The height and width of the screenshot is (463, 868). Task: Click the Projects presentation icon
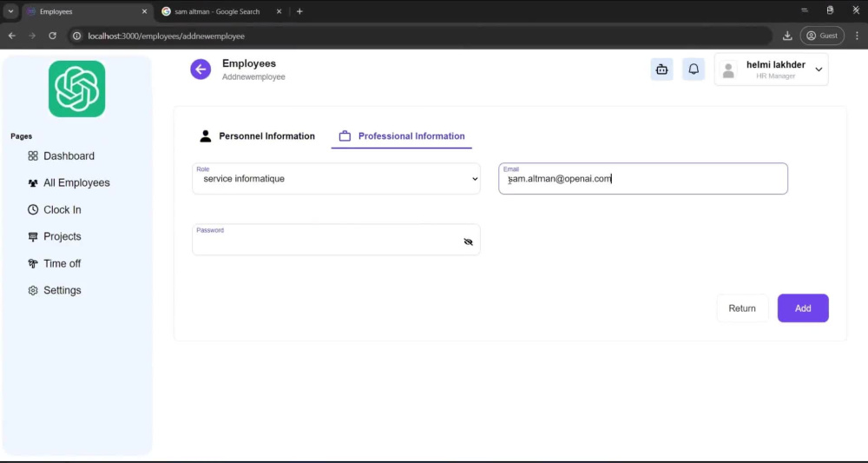33,236
